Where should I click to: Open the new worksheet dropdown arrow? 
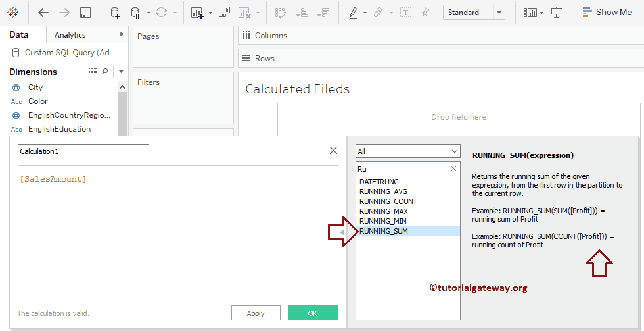[211, 13]
